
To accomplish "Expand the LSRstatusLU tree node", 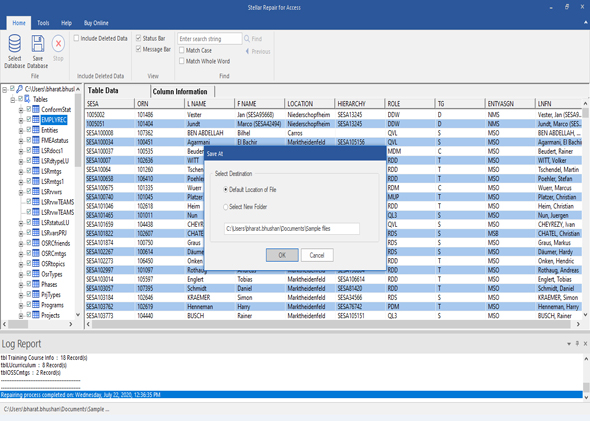I will click(21, 223).
